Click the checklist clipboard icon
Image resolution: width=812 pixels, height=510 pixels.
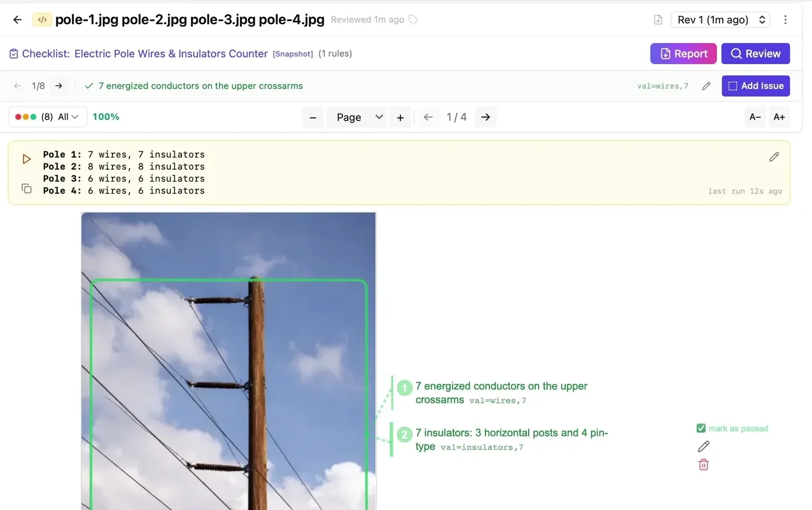pyautogui.click(x=13, y=53)
